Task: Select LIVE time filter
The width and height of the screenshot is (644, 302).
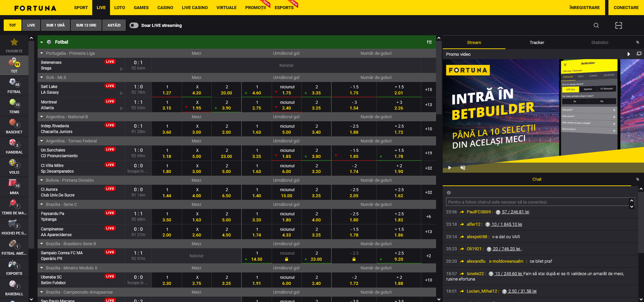Action: [31, 25]
